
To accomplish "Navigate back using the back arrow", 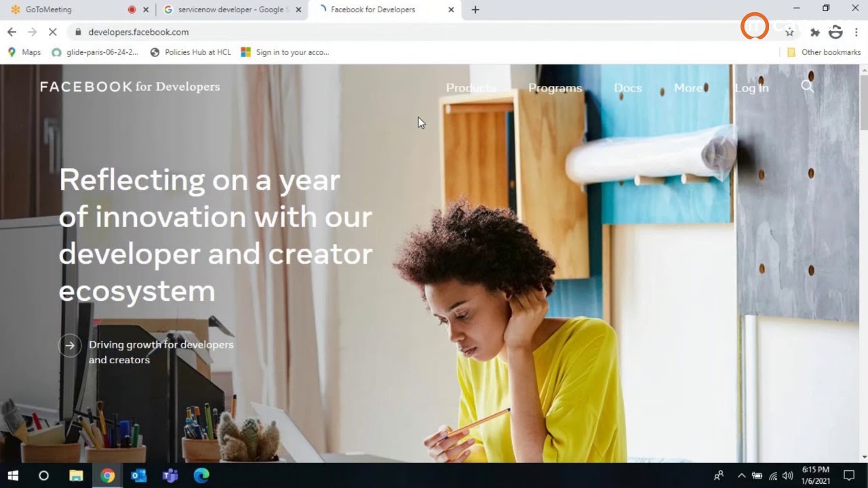I will [12, 32].
